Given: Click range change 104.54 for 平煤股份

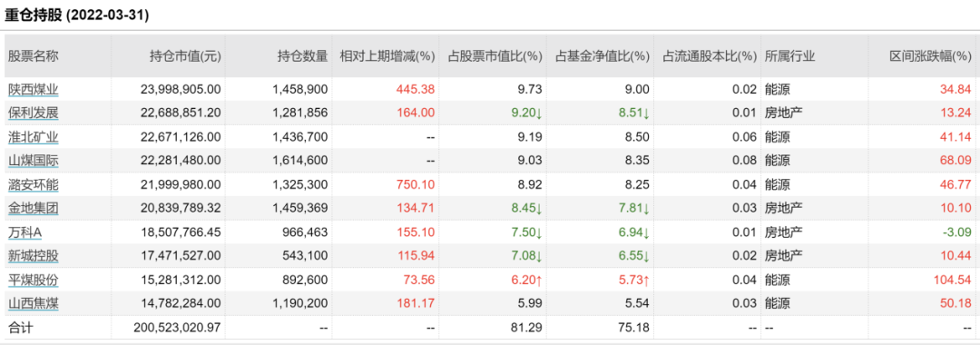Looking at the screenshot, I should (953, 280).
